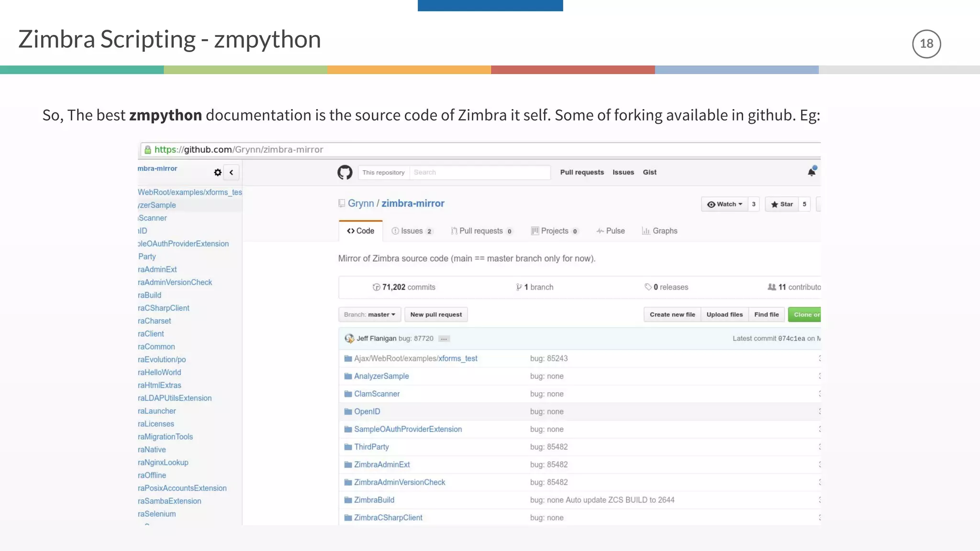
Task: Open commit message 'bug: 87720'
Action: point(416,339)
